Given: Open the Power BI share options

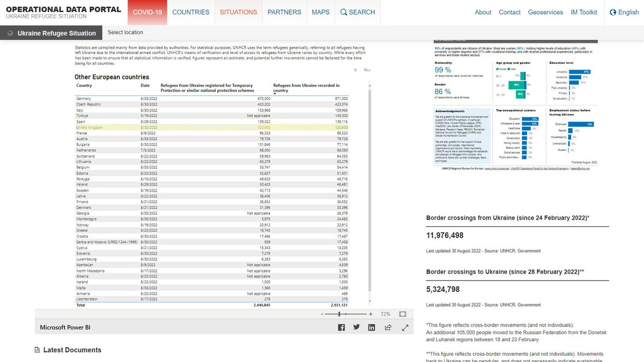Looking at the screenshot, I should tap(388, 327).
